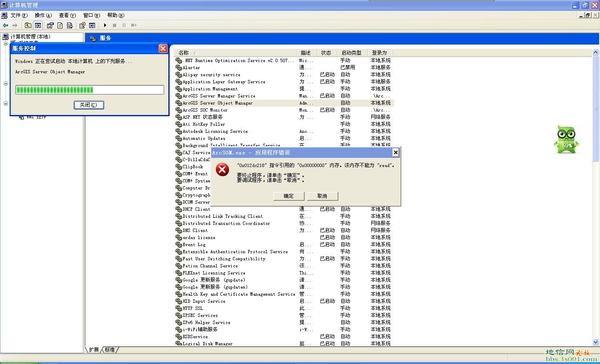
Task: Open Properties from the toolbar icon
Action: [50, 25]
